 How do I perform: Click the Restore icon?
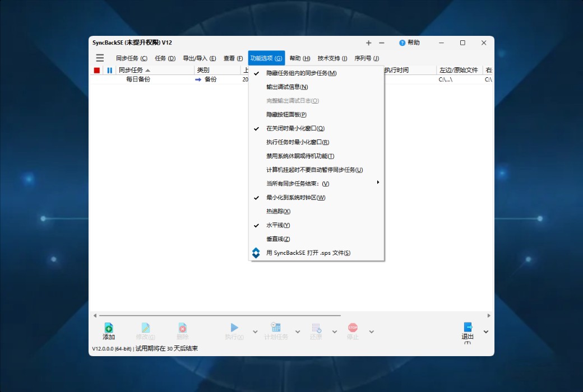coord(316,329)
